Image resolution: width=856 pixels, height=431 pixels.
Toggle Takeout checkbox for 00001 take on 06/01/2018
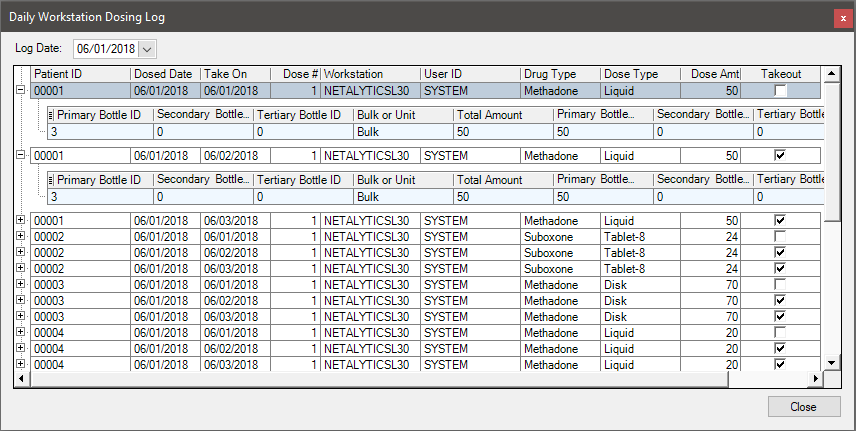pyautogui.click(x=781, y=91)
